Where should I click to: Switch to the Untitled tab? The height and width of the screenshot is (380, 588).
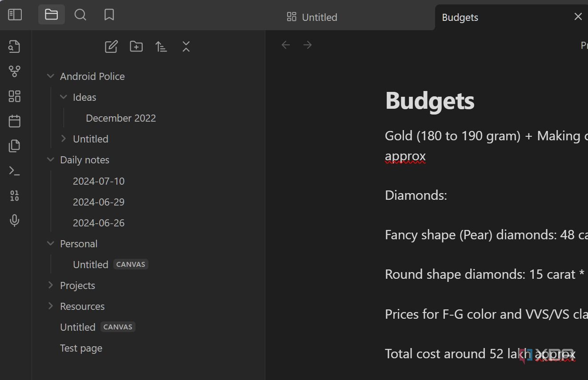[x=312, y=17]
